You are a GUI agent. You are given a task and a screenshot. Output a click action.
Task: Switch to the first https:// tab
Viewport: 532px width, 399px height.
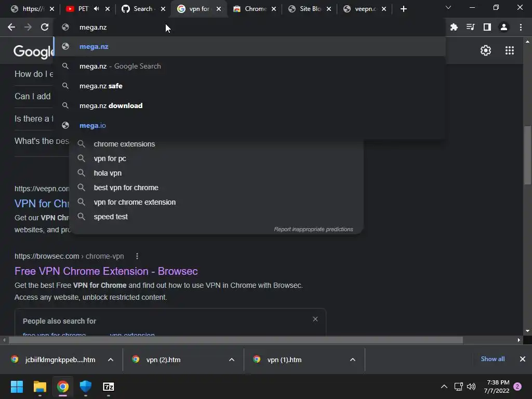pyautogui.click(x=32, y=9)
